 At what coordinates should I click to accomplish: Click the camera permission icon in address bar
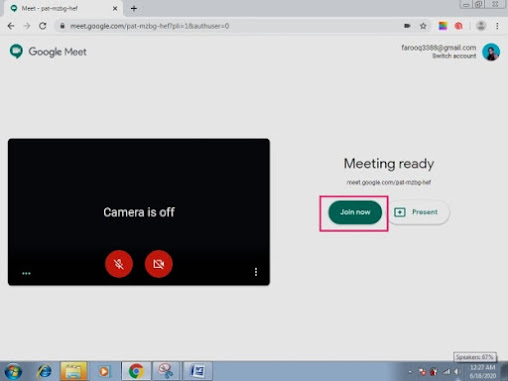point(407,26)
